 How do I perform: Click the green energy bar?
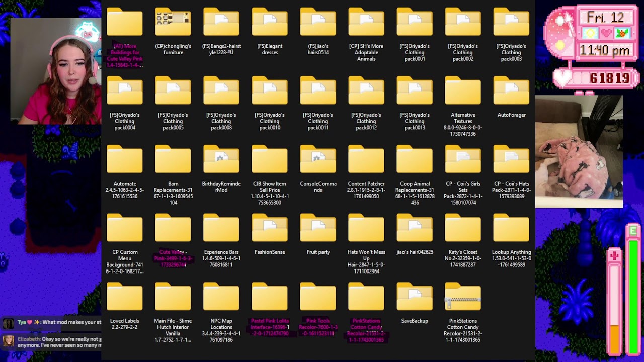click(x=633, y=297)
